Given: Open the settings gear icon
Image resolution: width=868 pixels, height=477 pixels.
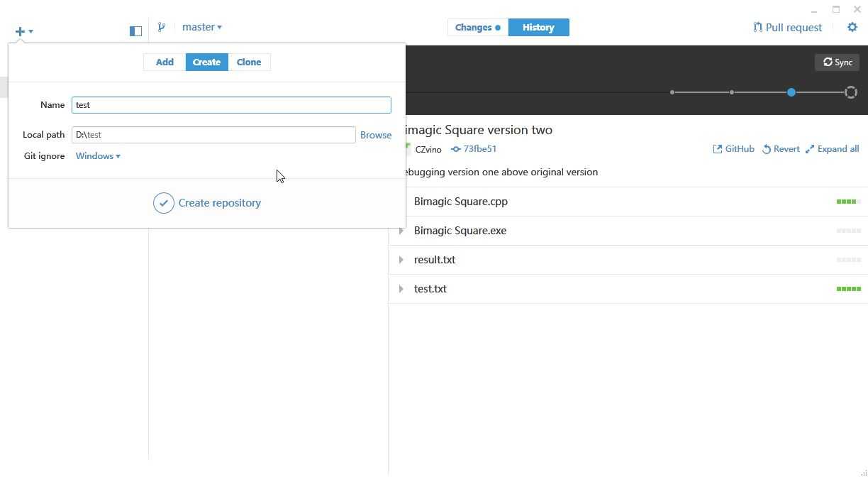Looking at the screenshot, I should 852,27.
